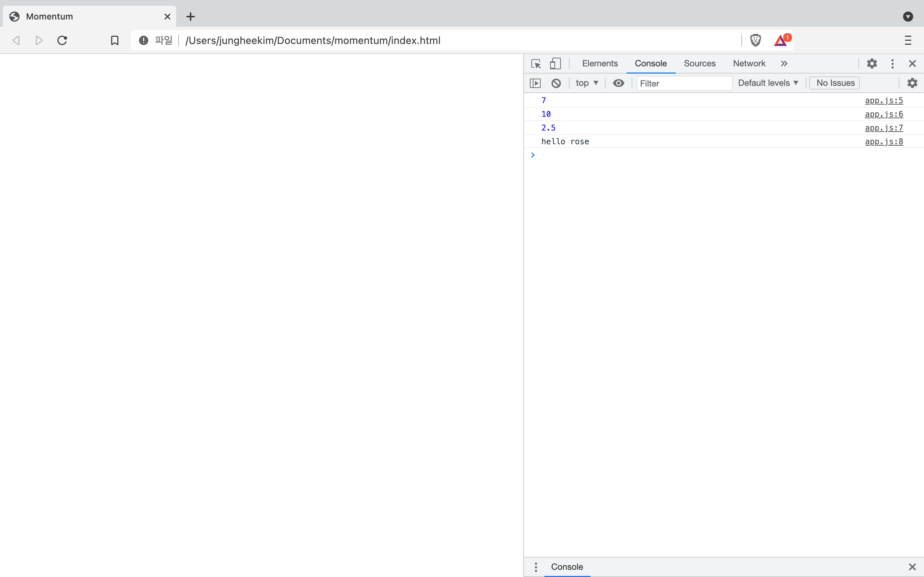Toggle the device toolbar icon
Viewport: 924px width, 577px height.
555,63
